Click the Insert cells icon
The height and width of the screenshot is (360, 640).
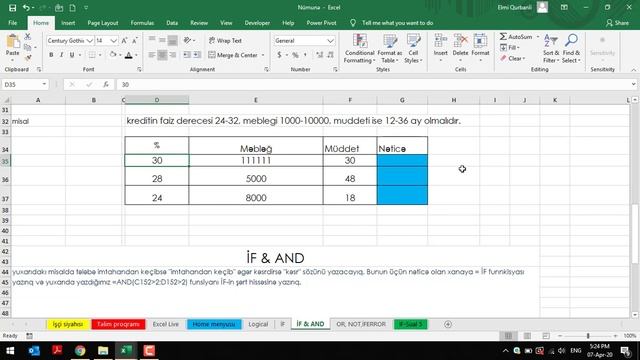click(x=440, y=41)
